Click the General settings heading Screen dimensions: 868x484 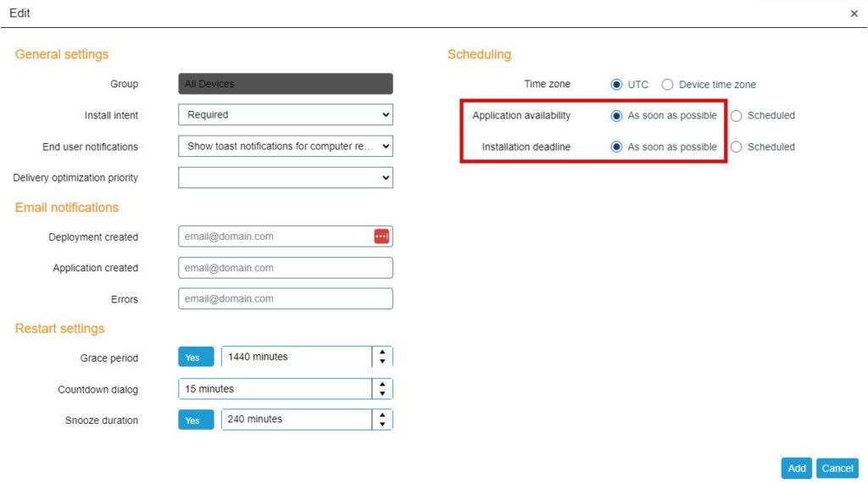[62, 54]
